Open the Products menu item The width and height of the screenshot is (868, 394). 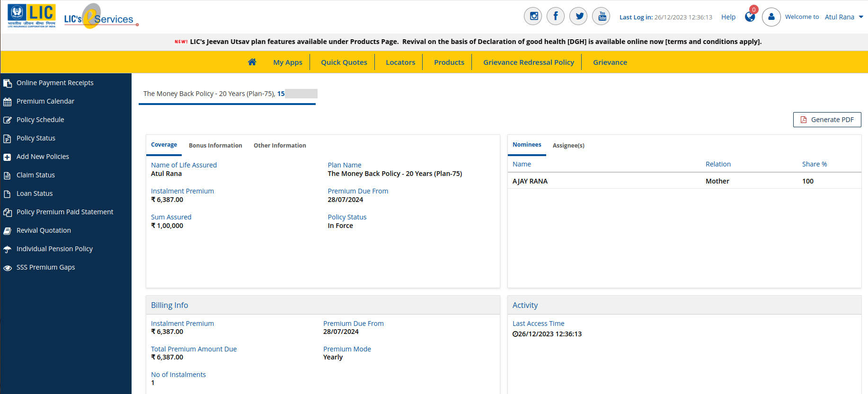(449, 62)
